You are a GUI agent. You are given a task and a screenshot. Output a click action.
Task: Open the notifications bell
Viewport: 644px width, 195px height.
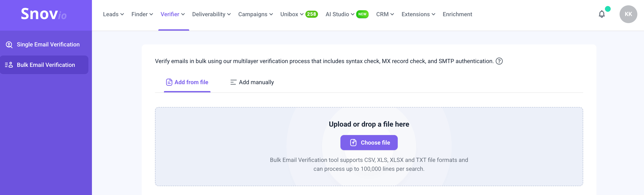point(602,14)
